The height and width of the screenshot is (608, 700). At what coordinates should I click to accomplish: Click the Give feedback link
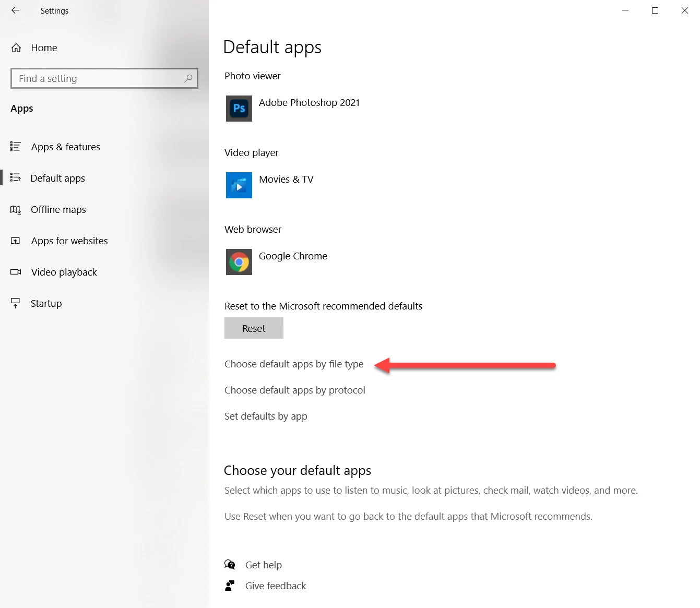click(276, 586)
